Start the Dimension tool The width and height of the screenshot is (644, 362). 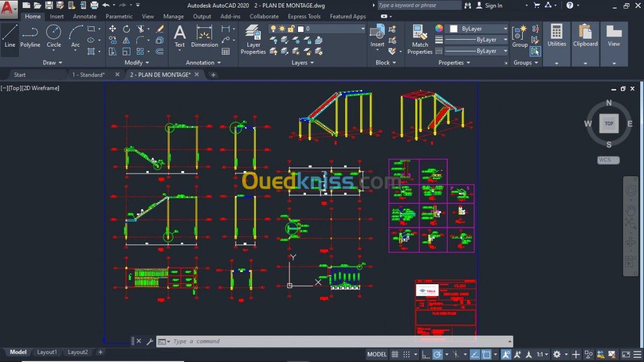(x=204, y=36)
